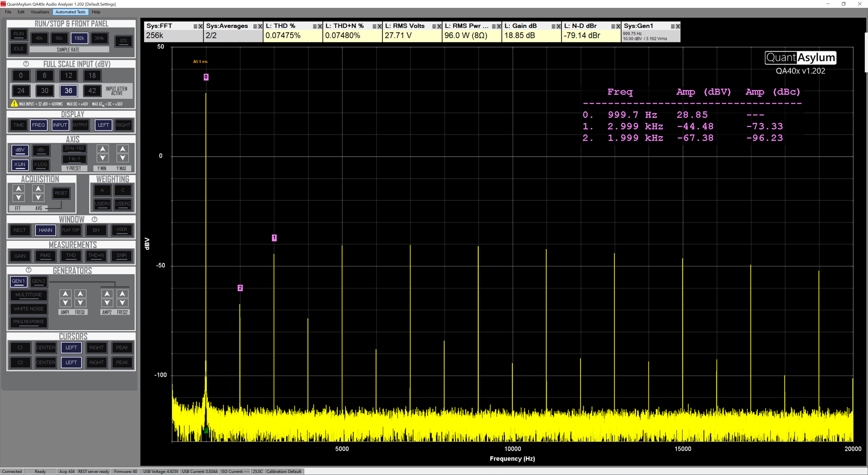Toggle the SNR measurement
Image resolution: width=868 pixels, height=475 pixels.
click(122, 256)
